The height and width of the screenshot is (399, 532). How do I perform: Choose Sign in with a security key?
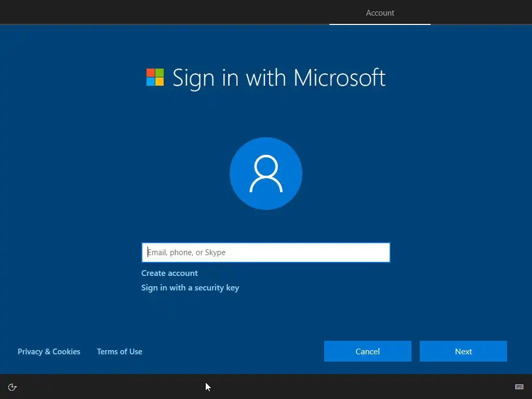click(190, 288)
